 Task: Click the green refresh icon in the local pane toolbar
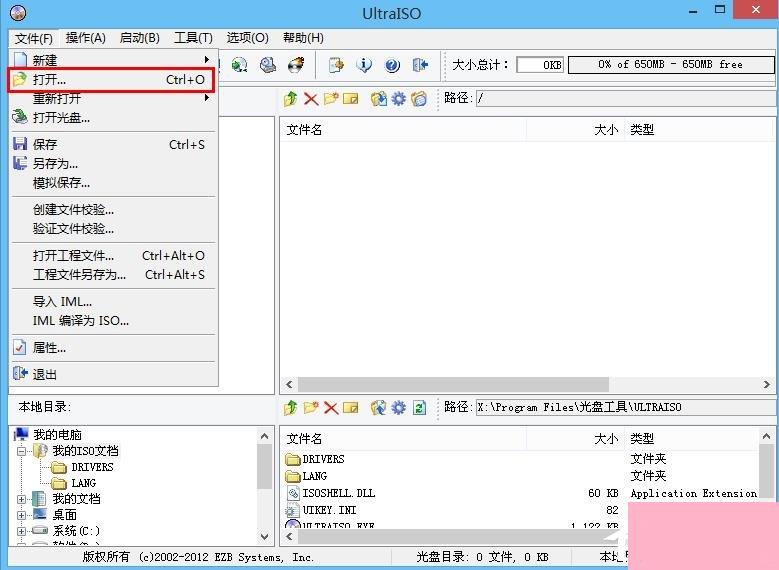point(419,407)
